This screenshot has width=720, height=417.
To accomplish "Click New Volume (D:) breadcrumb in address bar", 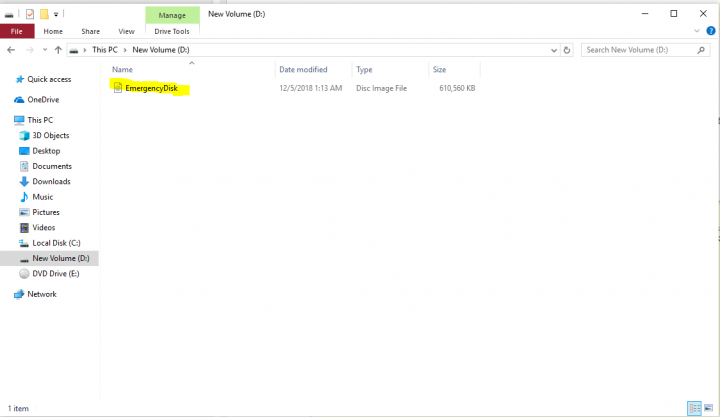I will (161, 50).
